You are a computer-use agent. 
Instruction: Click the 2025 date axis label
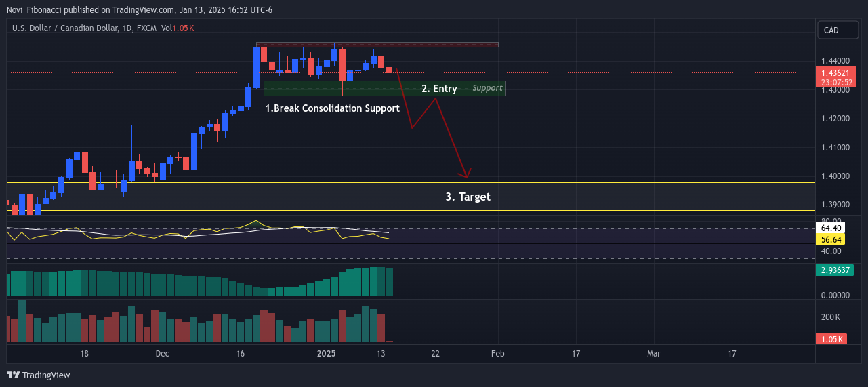pos(327,354)
